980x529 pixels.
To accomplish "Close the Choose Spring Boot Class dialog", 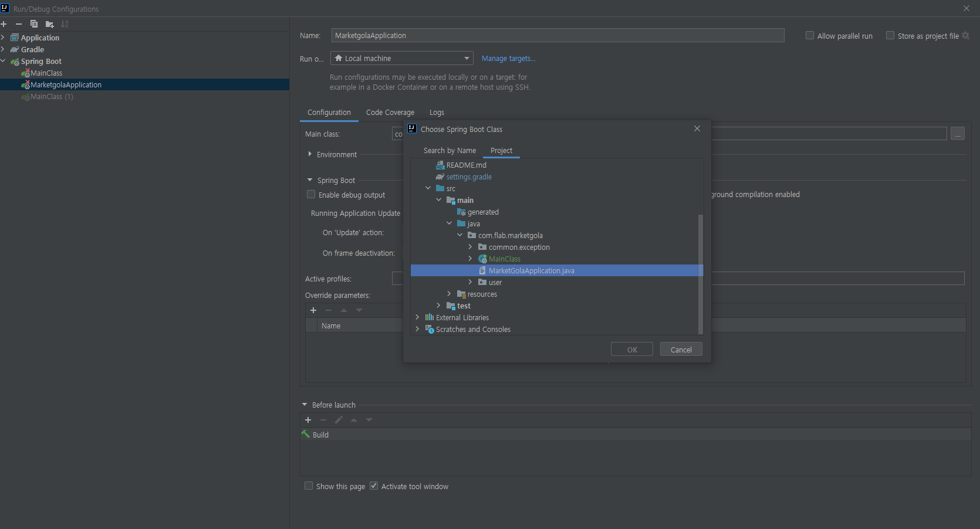I will pos(697,128).
